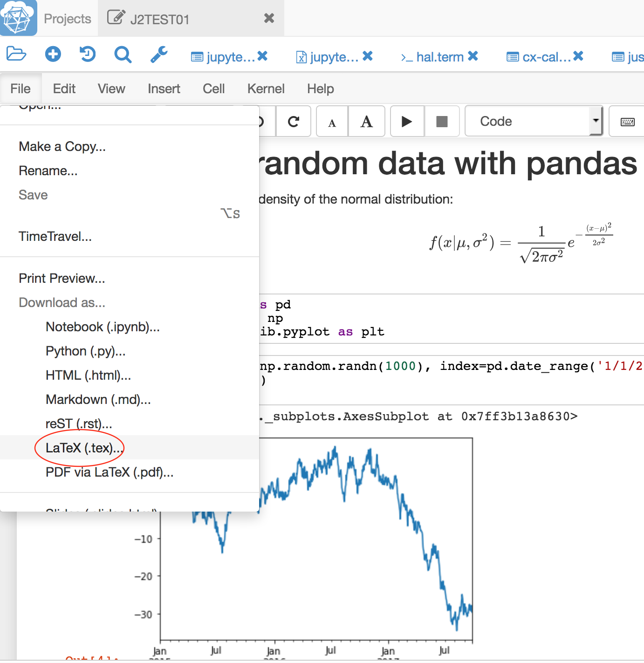Click the refresh circular arrow button
This screenshot has height=663, width=644.
(x=294, y=122)
